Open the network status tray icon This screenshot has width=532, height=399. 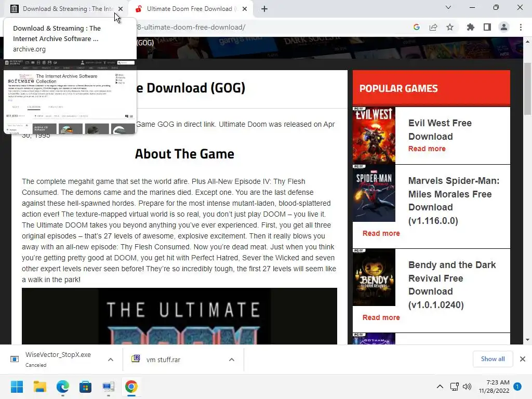click(454, 387)
